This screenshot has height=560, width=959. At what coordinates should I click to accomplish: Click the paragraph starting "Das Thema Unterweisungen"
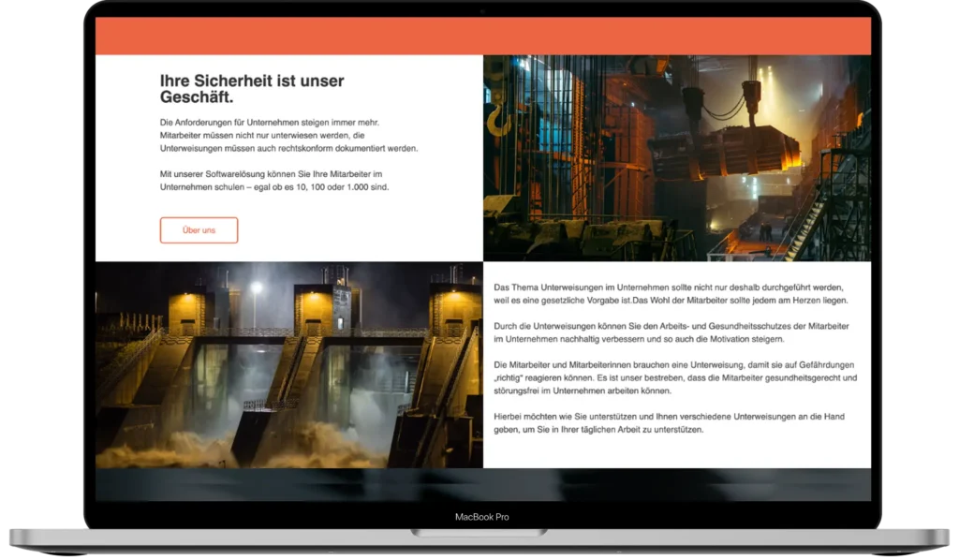671,293
